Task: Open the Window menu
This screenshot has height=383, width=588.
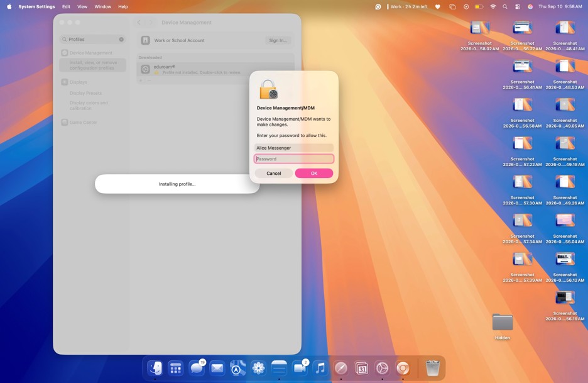Action: click(103, 7)
